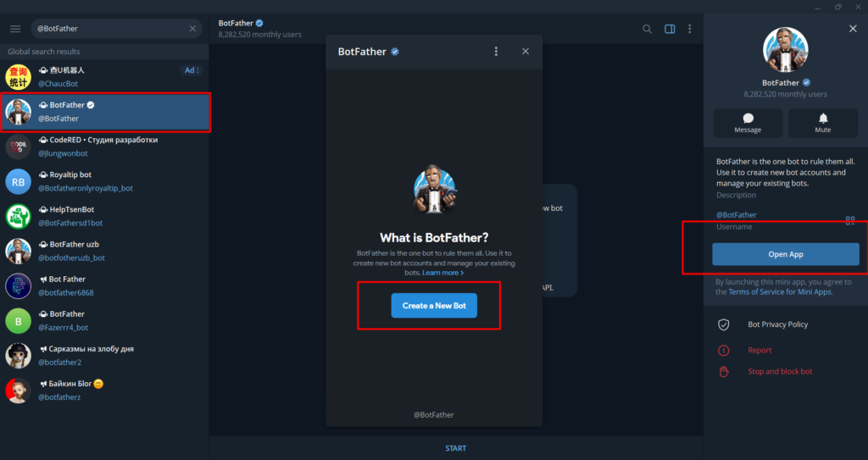Click the BotFather title in chat header
Screen dimensions: 868x460
click(236, 23)
